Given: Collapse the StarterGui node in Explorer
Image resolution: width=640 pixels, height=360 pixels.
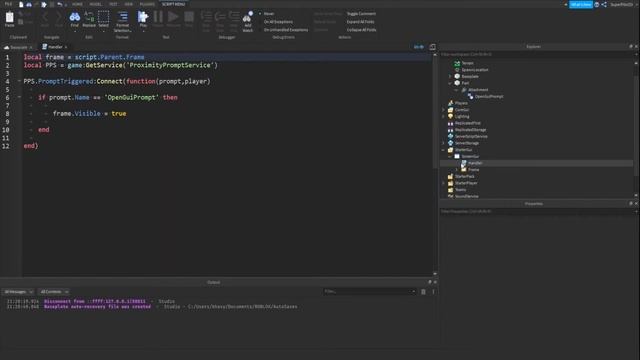Looking at the screenshot, I should (x=444, y=150).
